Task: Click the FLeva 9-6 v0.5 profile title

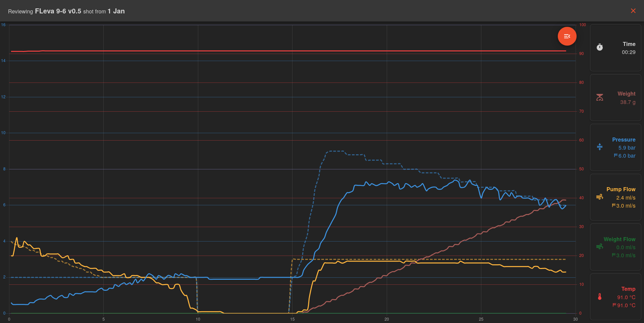Action: [x=58, y=11]
